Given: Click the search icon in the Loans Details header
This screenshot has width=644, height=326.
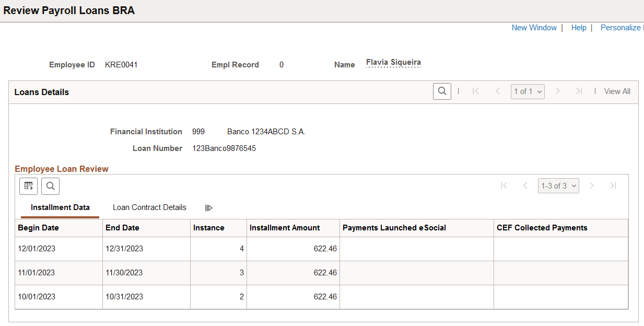Looking at the screenshot, I should (x=442, y=91).
